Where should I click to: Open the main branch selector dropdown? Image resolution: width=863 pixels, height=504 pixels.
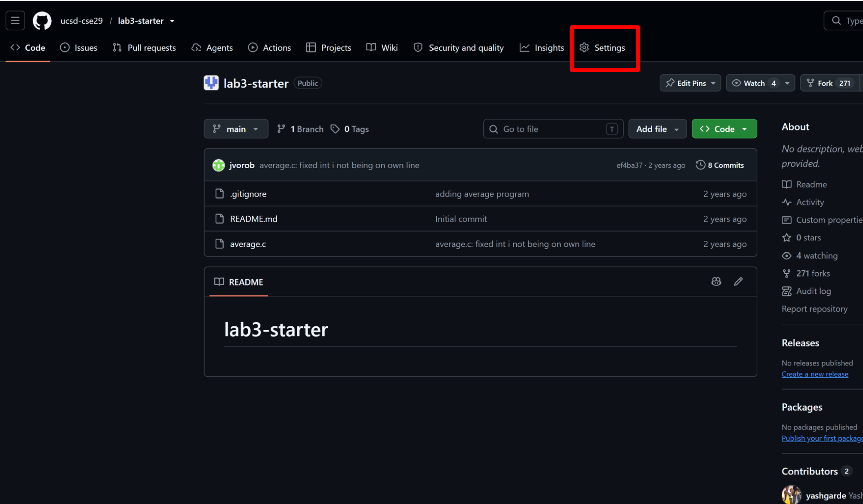(x=236, y=129)
